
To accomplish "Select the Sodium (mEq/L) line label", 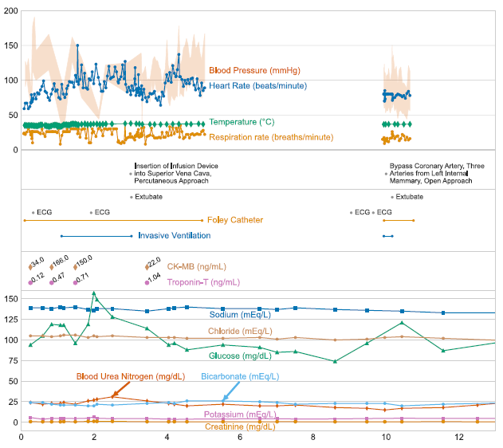I will (238, 315).
